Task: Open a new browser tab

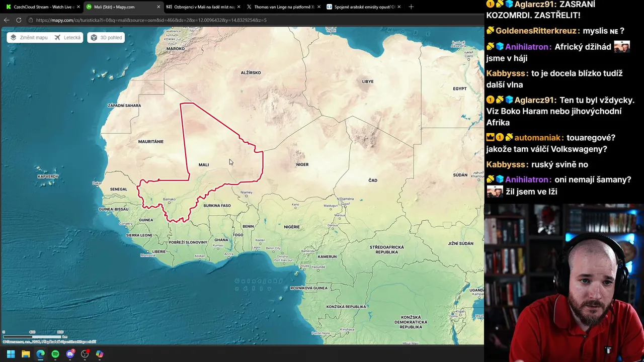Action: (x=411, y=7)
